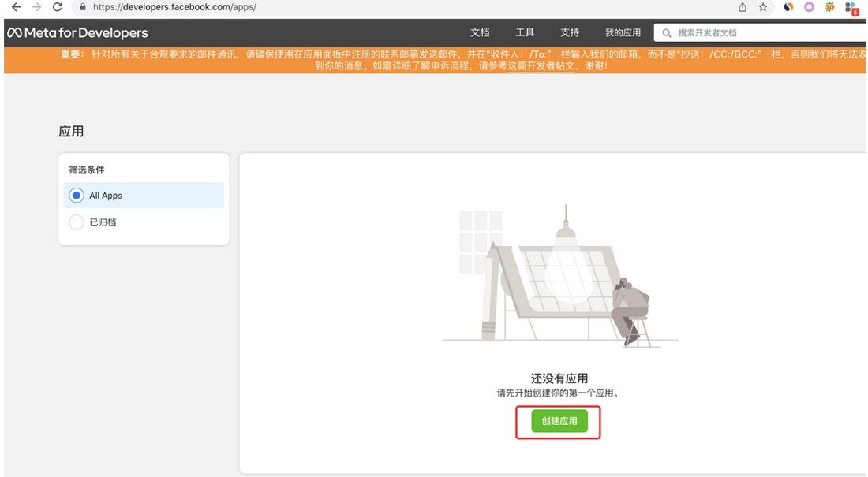
Task: Open the 这篇开发者帖文 link in the banner
Action: pyautogui.click(x=541, y=66)
